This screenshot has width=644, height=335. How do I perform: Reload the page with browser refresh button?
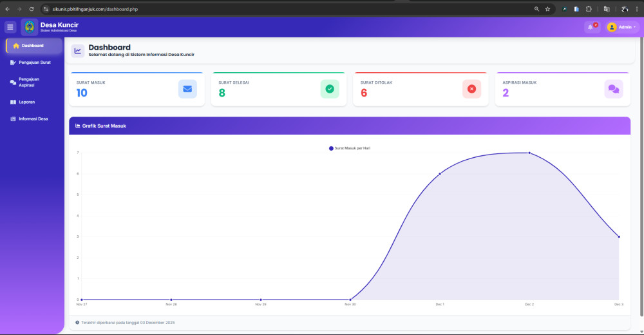pyautogui.click(x=32, y=9)
